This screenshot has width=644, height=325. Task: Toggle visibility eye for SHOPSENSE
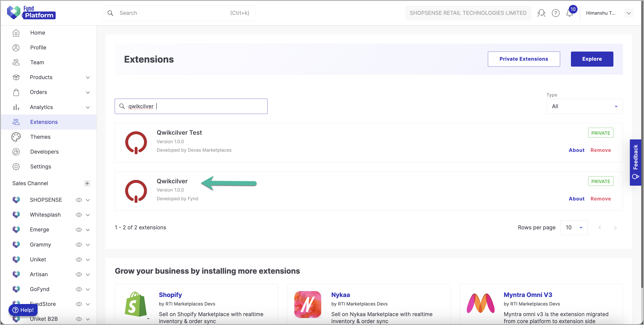click(x=79, y=200)
